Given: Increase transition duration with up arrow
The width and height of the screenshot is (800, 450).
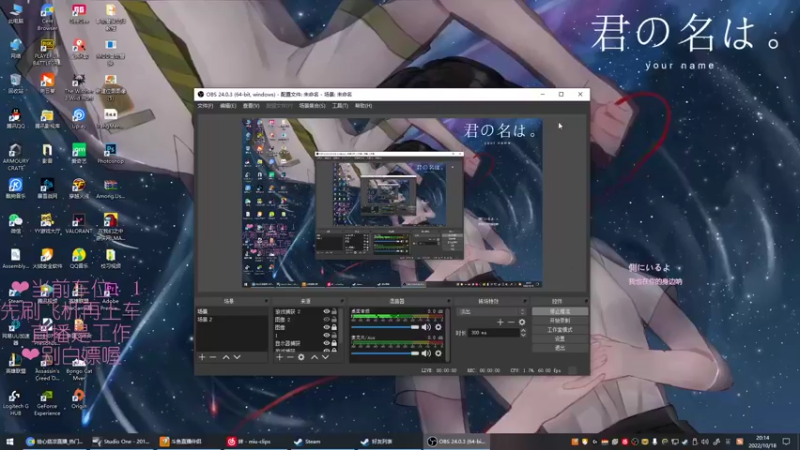Looking at the screenshot, I should pos(523,331).
